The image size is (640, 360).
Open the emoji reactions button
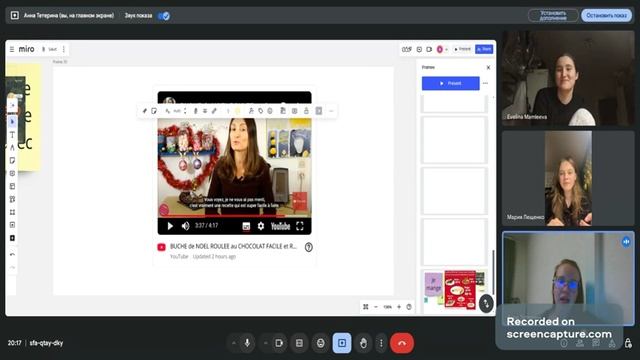[x=320, y=343]
